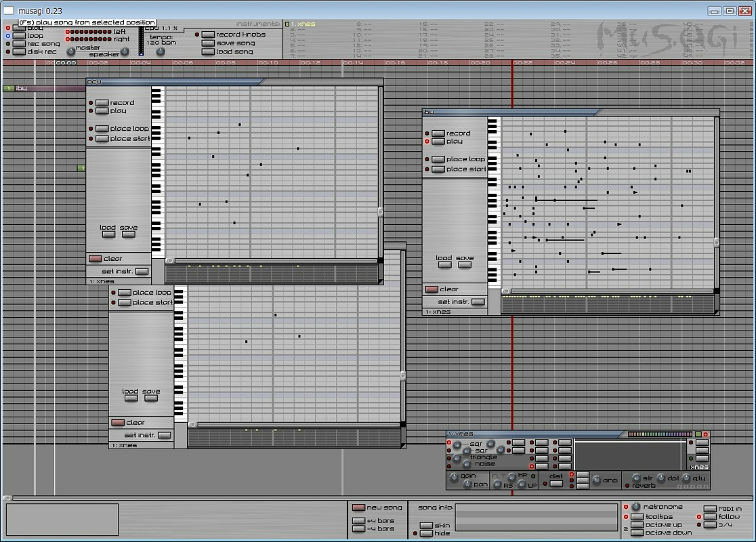
Task: Click the octave up button
Action: coord(637,525)
